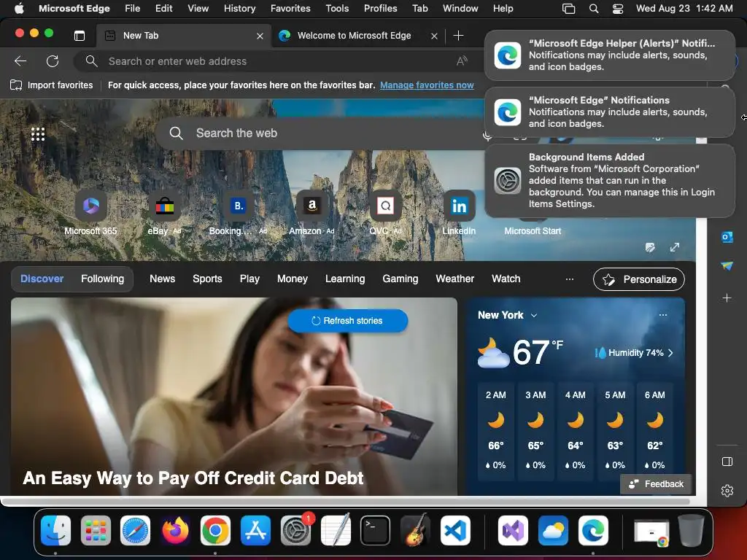Screen dimensions: 747x560
Task: Switch to the Following feed tab
Action: coord(102,279)
